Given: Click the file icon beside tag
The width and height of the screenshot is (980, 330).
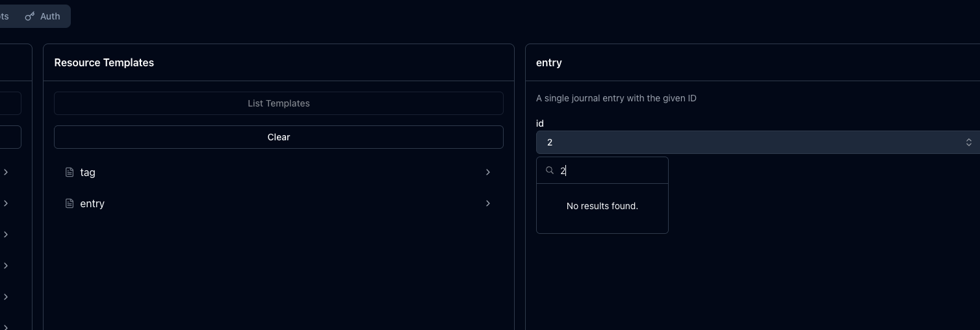Looking at the screenshot, I should point(70,172).
